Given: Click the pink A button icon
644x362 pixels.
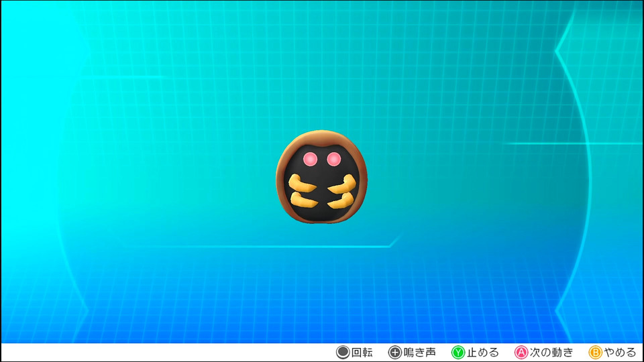Looking at the screenshot, I should (x=521, y=352).
